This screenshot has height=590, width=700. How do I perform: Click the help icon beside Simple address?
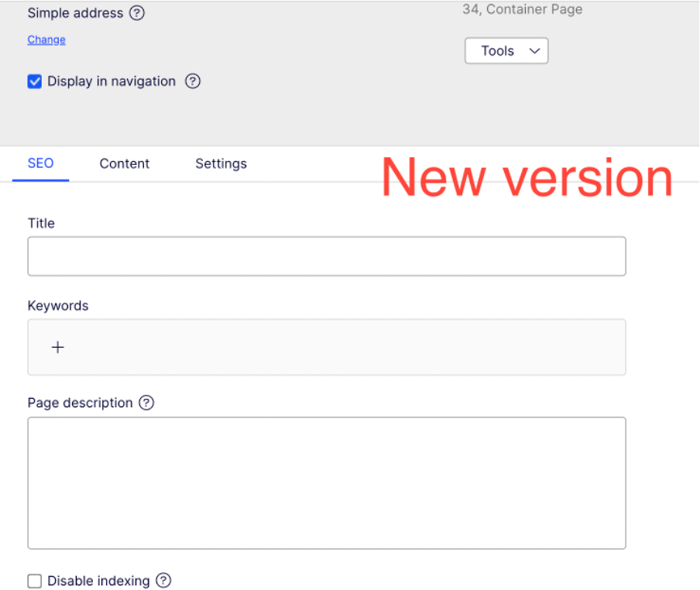click(x=137, y=13)
